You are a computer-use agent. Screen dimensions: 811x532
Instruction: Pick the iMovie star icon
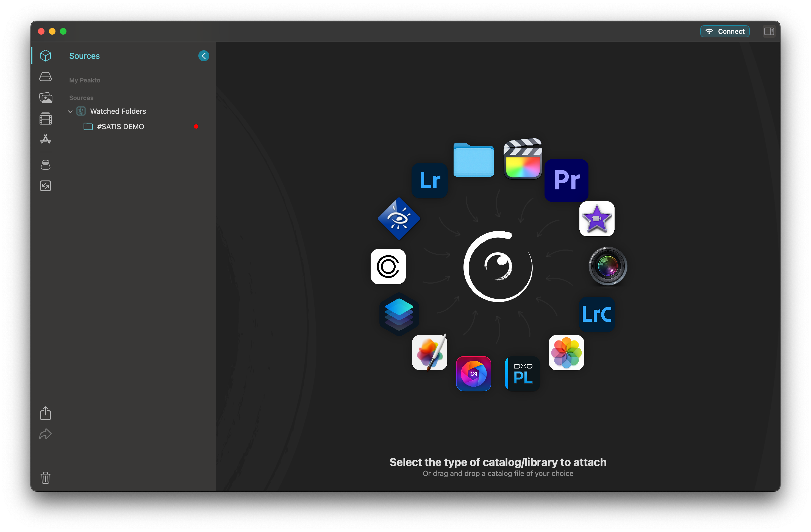tap(597, 218)
